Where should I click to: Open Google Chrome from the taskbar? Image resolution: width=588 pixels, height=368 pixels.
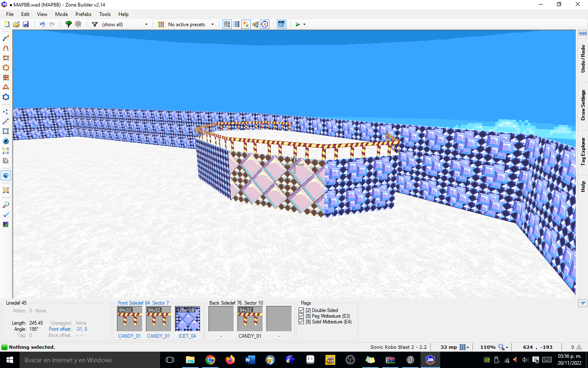[210, 360]
